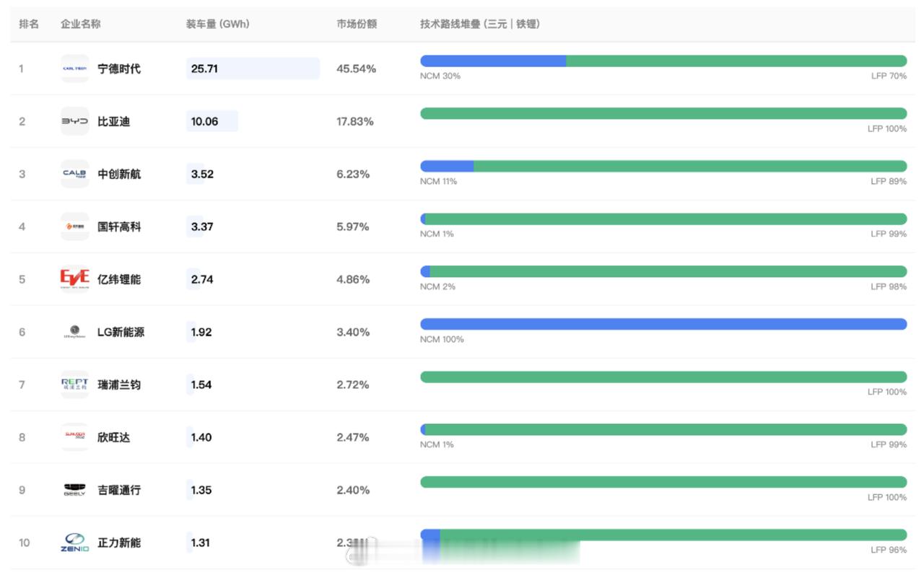Open the 比亚迪 company entry
The width and height of the screenshot is (924, 575).
115,121
